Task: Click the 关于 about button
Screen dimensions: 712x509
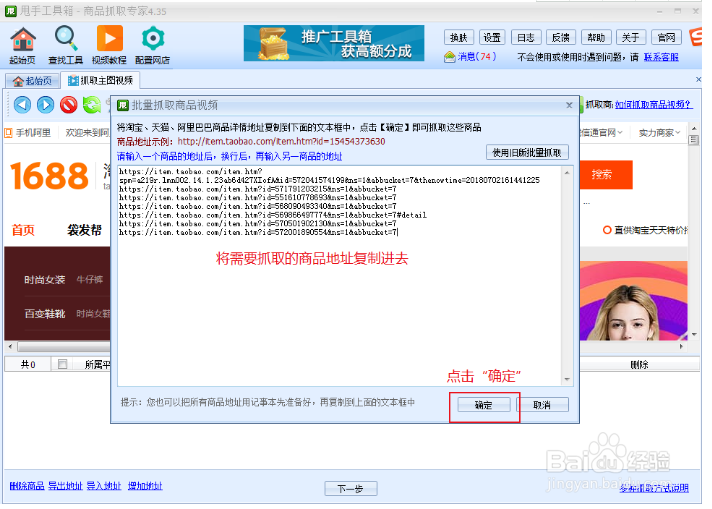Action: coord(630,37)
